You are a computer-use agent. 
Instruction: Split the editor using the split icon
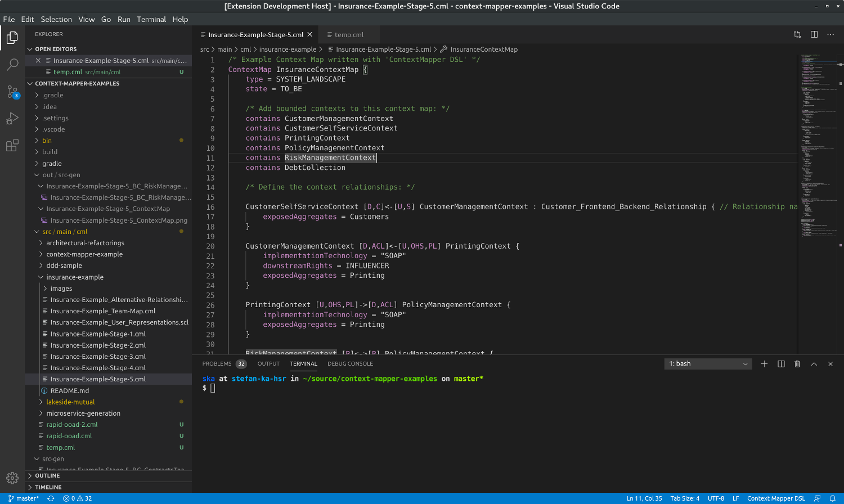click(814, 34)
